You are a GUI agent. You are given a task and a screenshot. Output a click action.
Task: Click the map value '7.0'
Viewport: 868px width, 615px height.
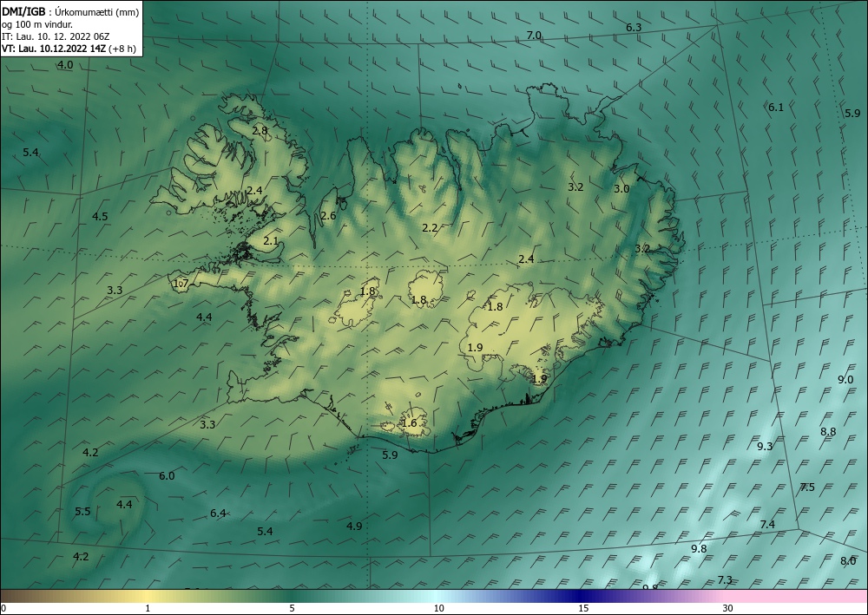(534, 36)
